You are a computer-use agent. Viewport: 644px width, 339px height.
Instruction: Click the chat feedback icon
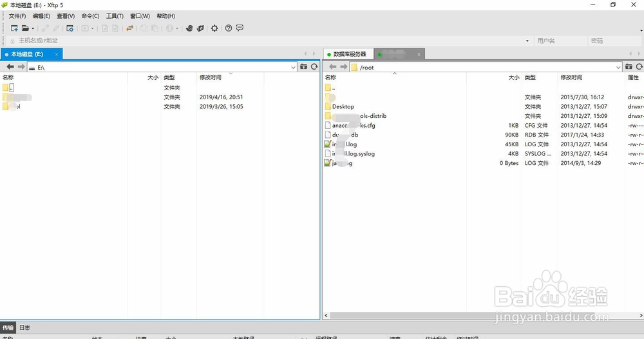(240, 28)
